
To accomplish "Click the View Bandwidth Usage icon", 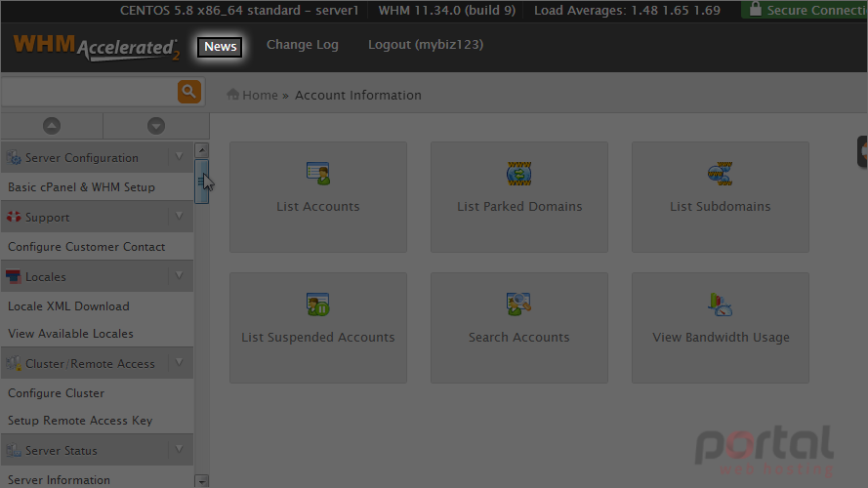I will tap(721, 305).
